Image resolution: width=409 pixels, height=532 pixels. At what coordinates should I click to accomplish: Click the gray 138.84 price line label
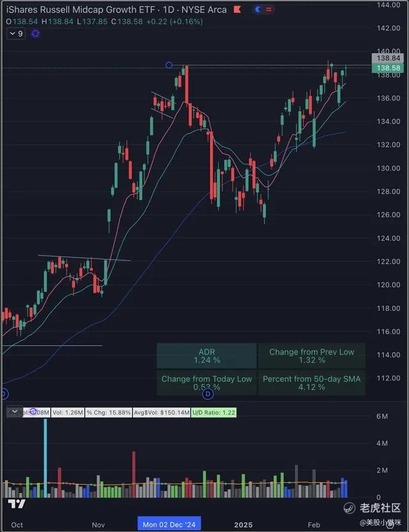(x=388, y=58)
